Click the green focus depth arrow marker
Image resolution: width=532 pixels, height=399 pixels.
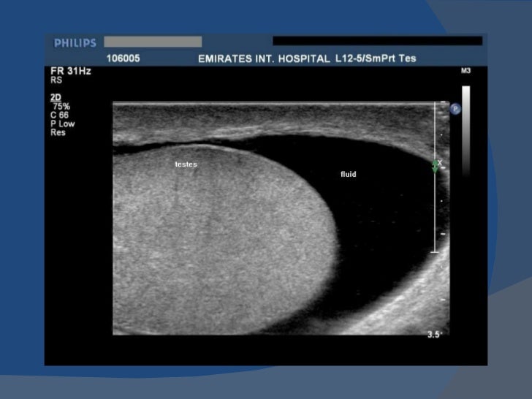pyautogui.click(x=435, y=167)
